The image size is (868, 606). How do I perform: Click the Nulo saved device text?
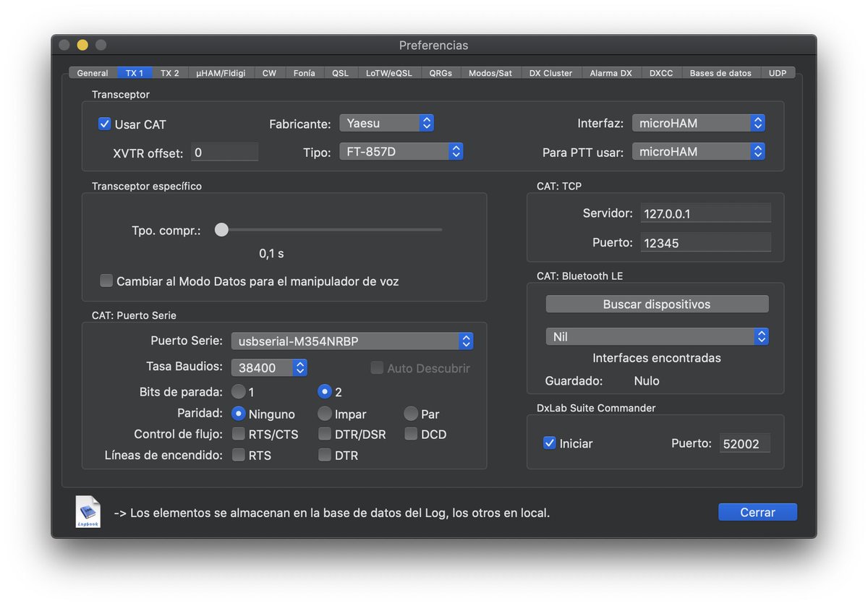pyautogui.click(x=647, y=380)
